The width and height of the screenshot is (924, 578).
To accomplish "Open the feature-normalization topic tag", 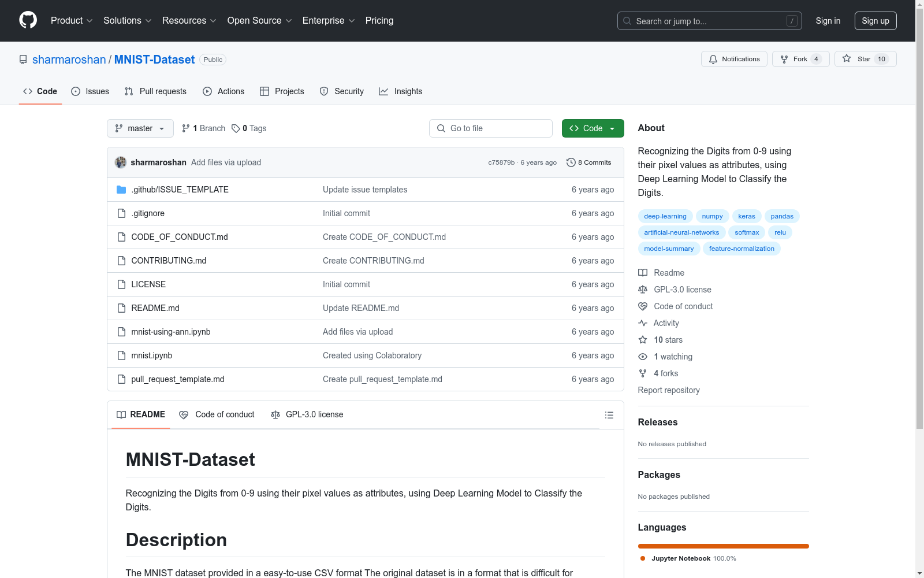I will (x=742, y=249).
